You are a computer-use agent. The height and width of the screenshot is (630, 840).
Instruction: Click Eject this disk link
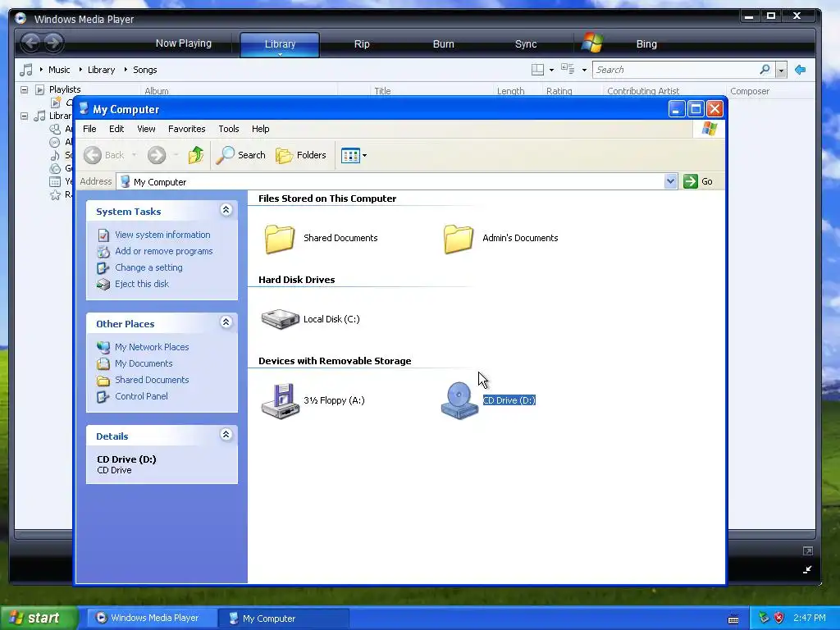click(x=141, y=284)
